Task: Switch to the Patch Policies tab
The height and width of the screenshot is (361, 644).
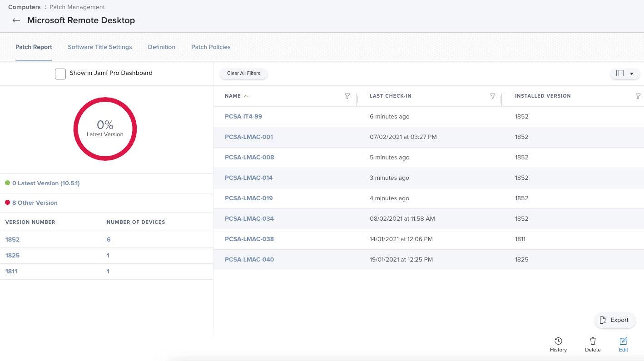Action: [x=211, y=47]
